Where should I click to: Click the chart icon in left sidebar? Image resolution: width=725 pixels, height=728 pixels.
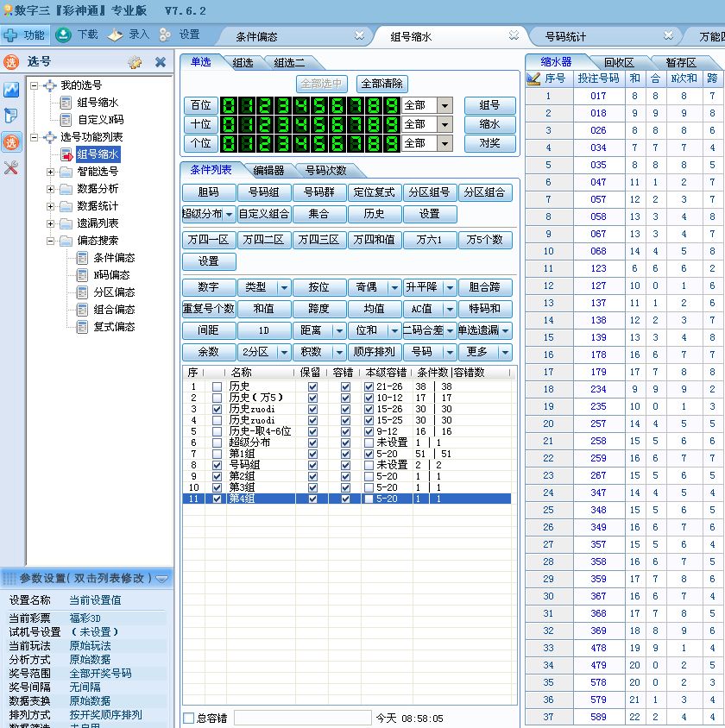(11, 90)
